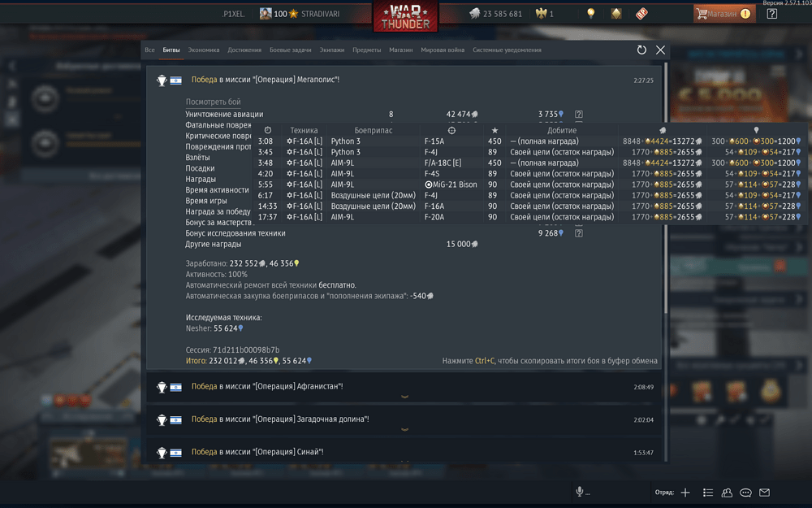This screenshot has width=812, height=508.
Task: Click the clock column header in tooltip table
Action: (x=268, y=130)
